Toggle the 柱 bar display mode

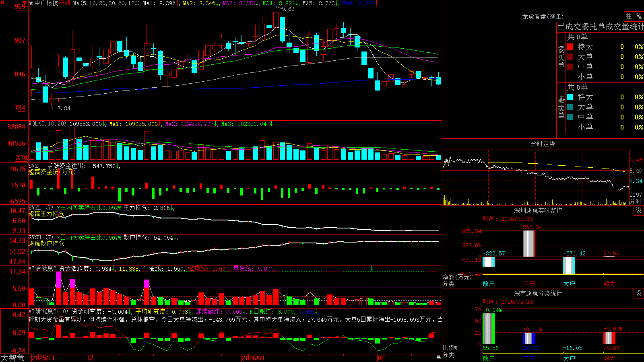click(x=629, y=16)
